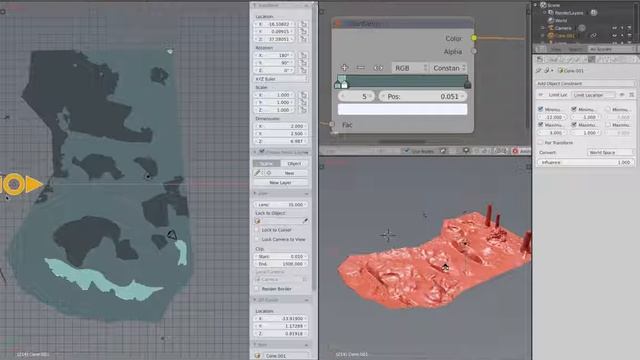
Task: Click the ColorRamp Pos value field
Action: coord(422,96)
